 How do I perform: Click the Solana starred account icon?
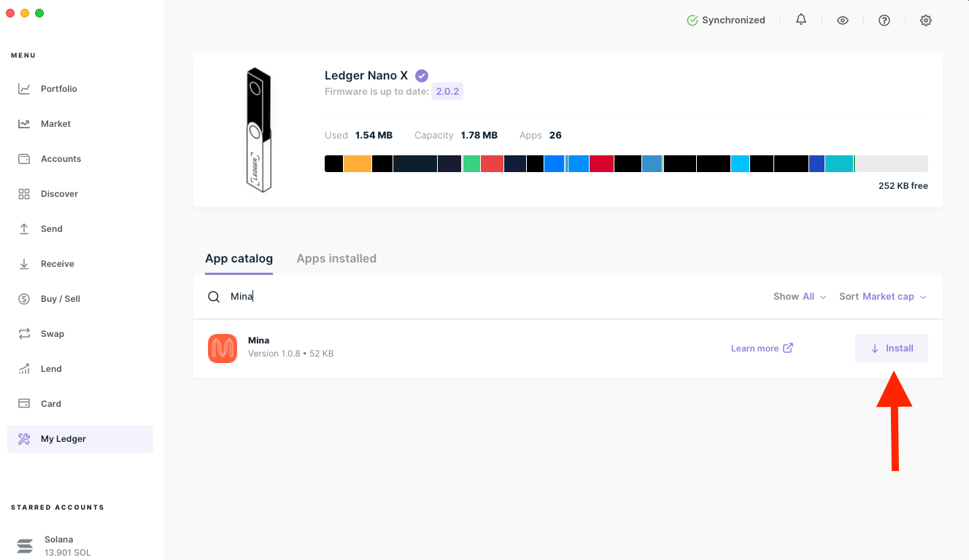coord(25,546)
